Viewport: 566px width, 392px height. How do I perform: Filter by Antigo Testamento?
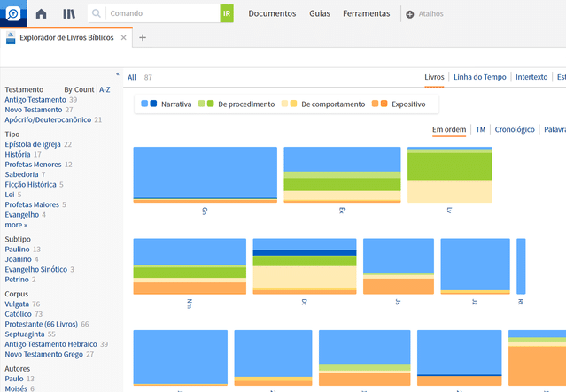coord(35,99)
